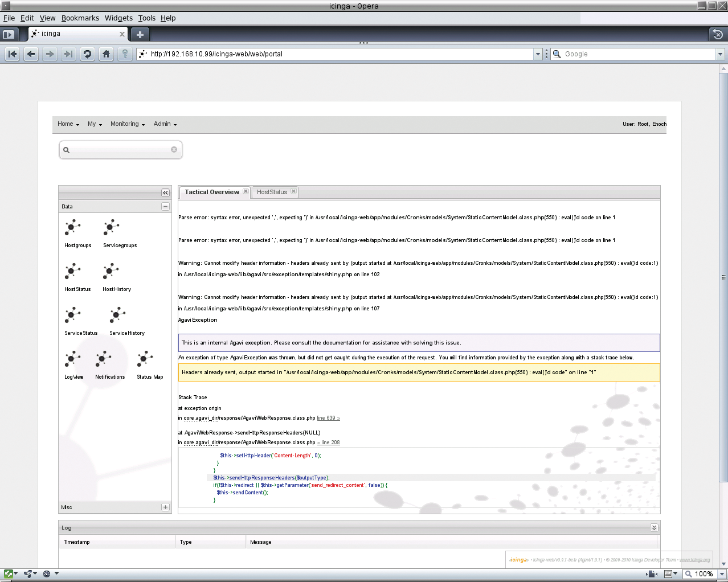
Task: Open the closed tabs trash icon
Action: tap(718, 34)
